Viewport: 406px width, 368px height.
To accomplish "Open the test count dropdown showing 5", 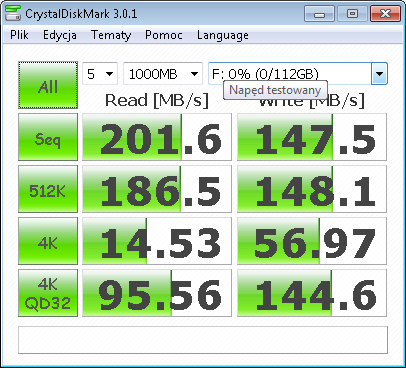I will (x=100, y=74).
